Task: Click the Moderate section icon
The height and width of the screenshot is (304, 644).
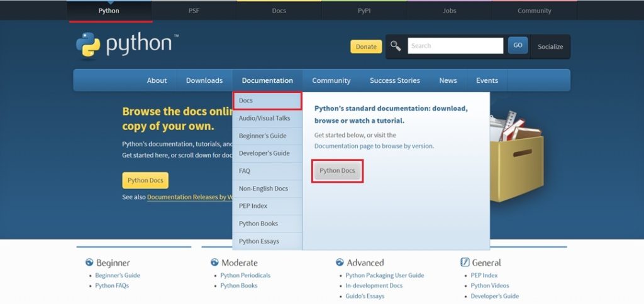Action: (214, 263)
